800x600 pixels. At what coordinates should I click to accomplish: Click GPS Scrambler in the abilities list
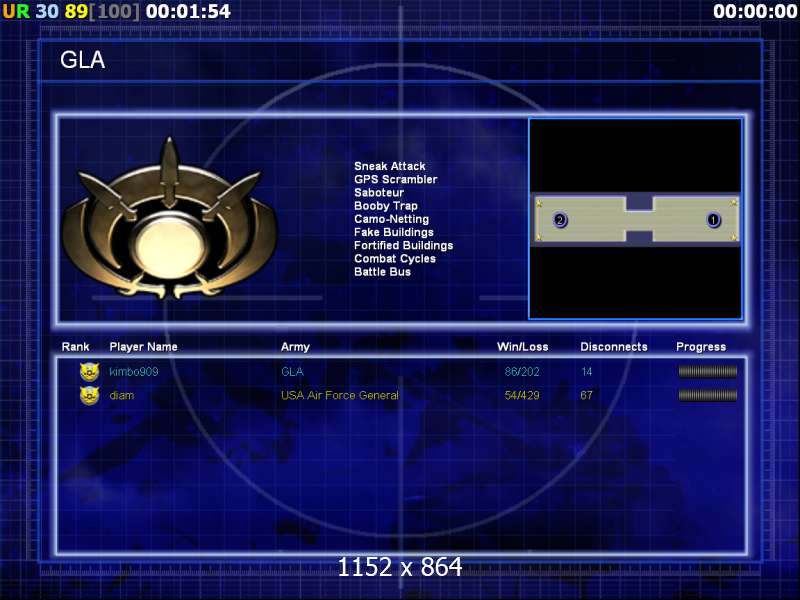coord(396,180)
